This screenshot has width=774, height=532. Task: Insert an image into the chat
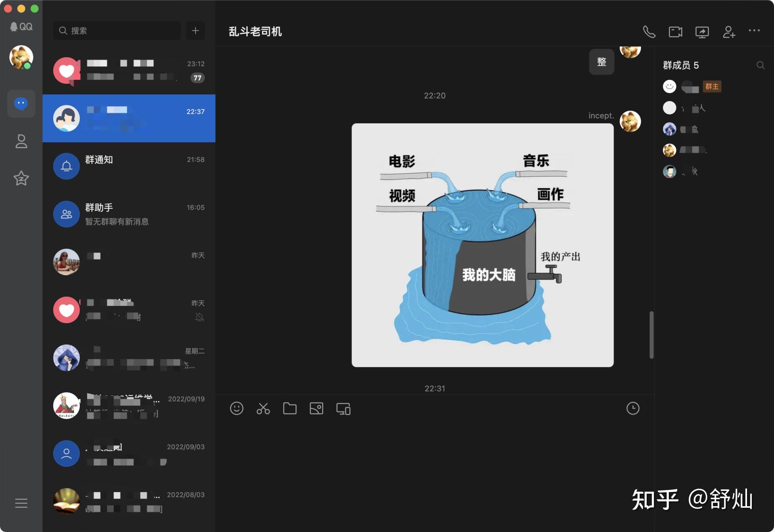coord(316,408)
